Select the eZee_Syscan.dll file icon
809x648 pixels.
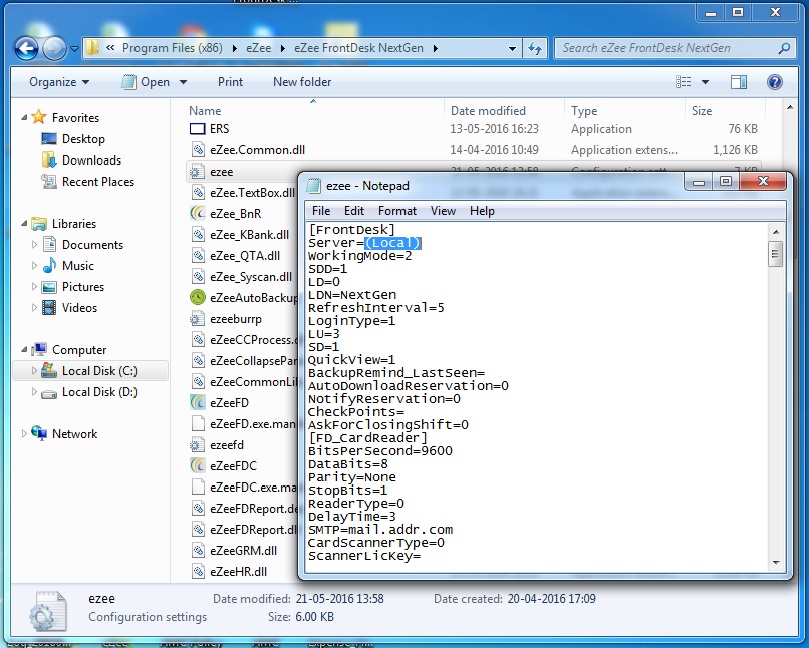(x=198, y=277)
